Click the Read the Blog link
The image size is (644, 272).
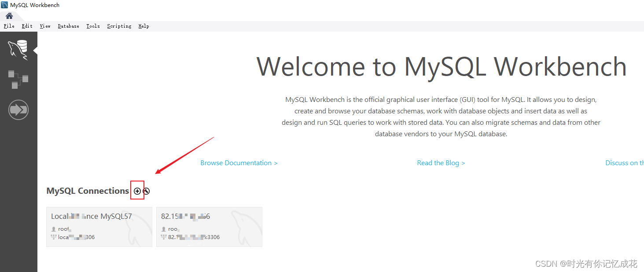click(441, 163)
